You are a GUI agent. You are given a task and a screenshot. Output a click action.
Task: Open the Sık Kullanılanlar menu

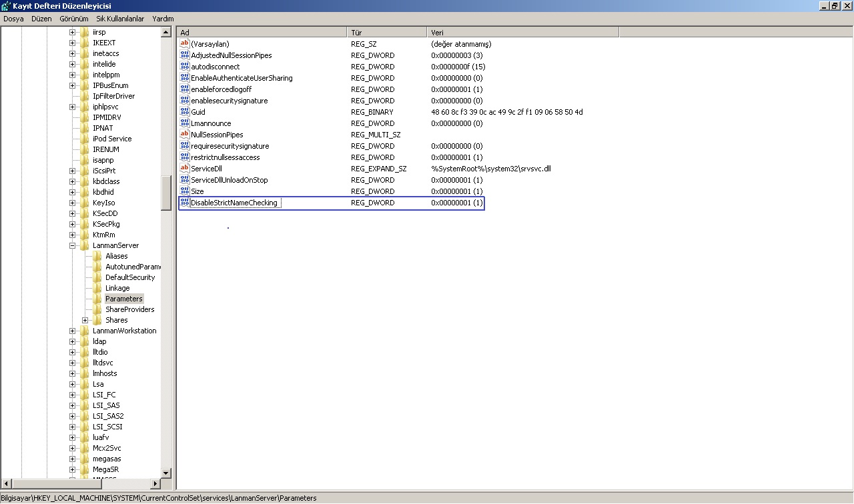tap(120, 19)
